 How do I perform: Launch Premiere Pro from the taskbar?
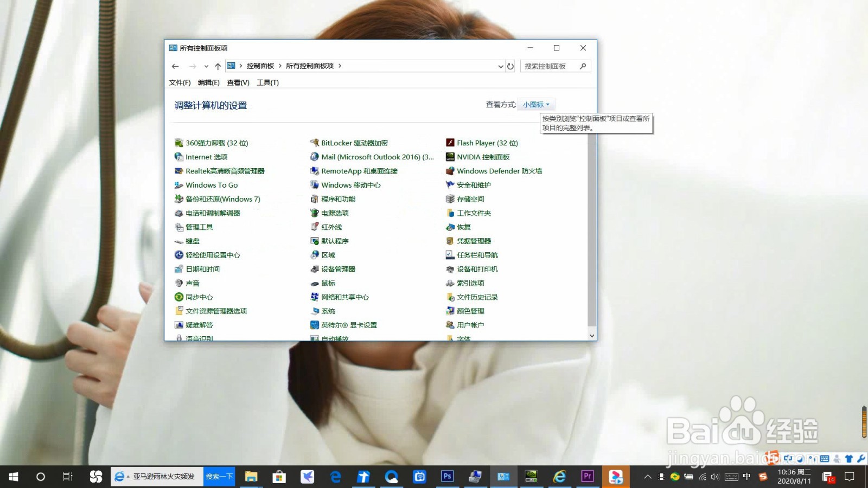(587, 477)
